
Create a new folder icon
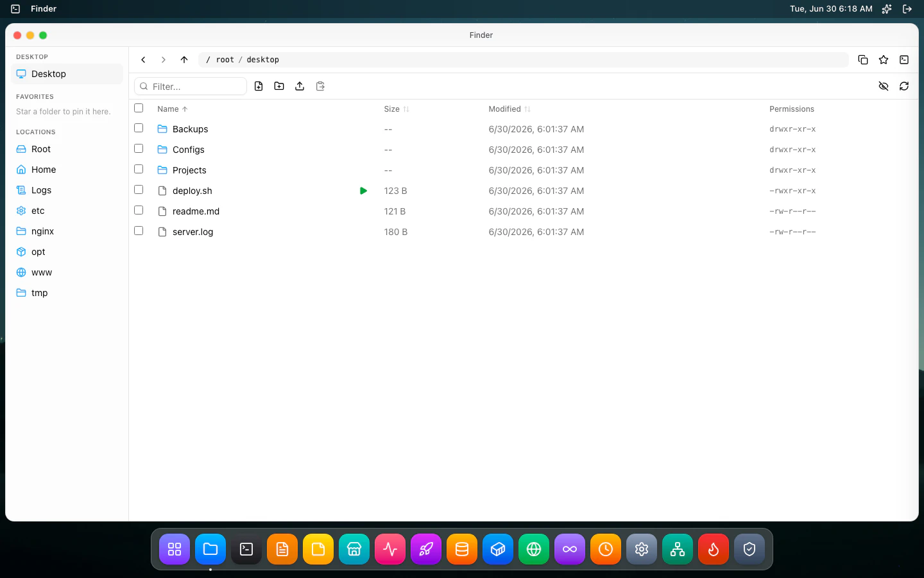pos(279,86)
